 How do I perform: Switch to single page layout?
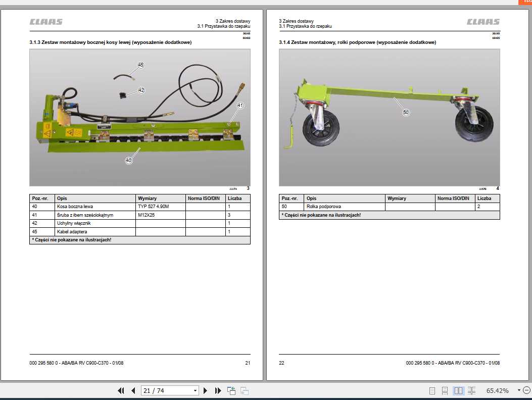coord(432,390)
